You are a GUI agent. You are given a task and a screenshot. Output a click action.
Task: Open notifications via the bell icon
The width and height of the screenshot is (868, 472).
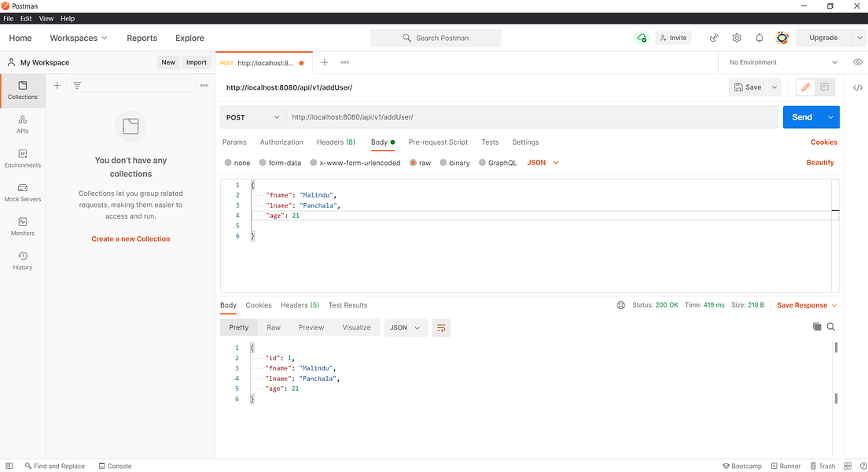click(x=759, y=37)
